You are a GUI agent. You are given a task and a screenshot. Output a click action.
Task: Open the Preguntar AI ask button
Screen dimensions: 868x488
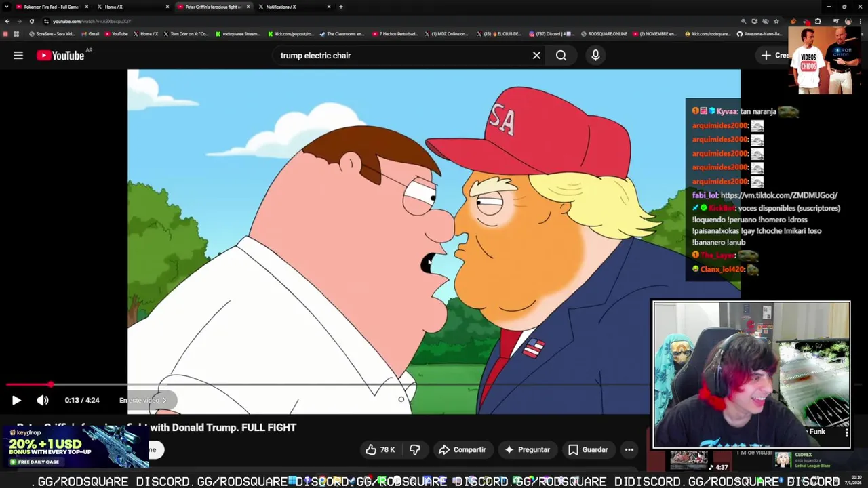click(528, 450)
